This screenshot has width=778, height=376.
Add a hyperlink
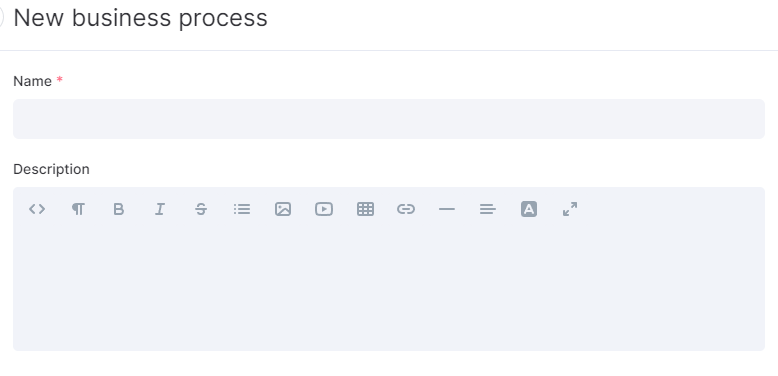(406, 209)
